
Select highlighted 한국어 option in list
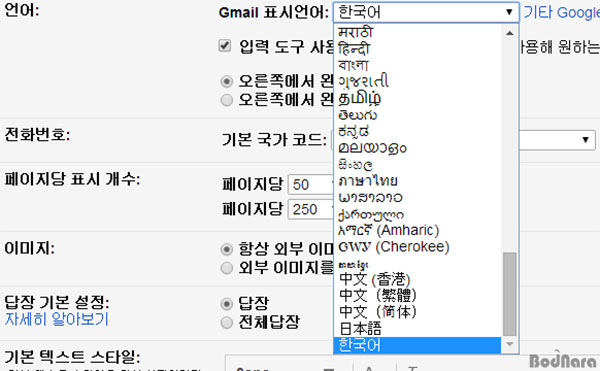[x=417, y=345]
